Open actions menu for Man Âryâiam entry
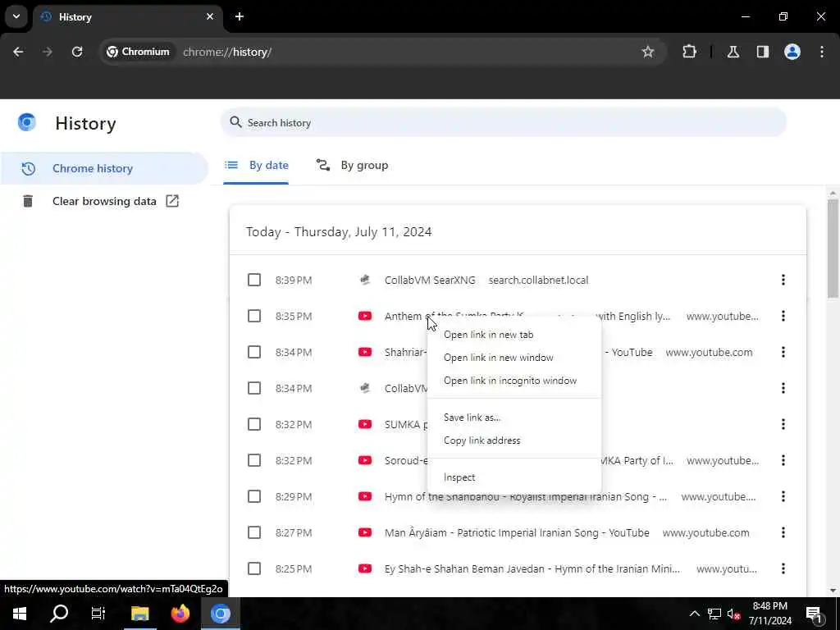The image size is (840, 630). [x=783, y=532]
